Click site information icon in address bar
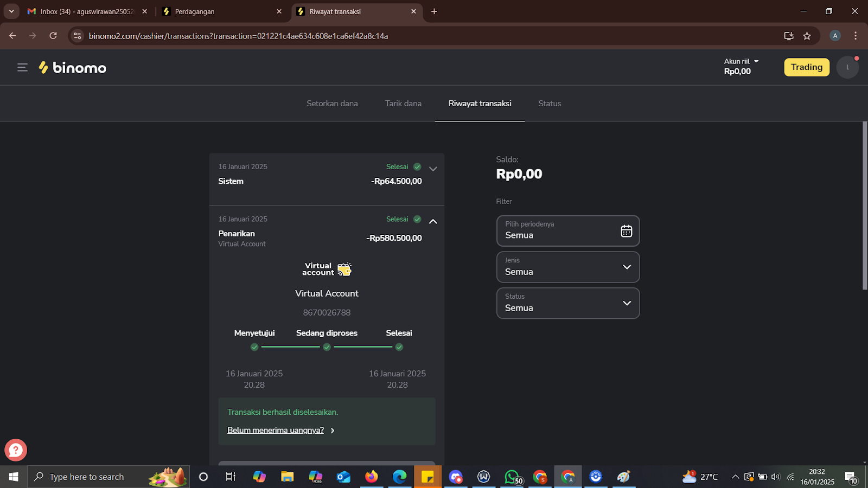 78,36
